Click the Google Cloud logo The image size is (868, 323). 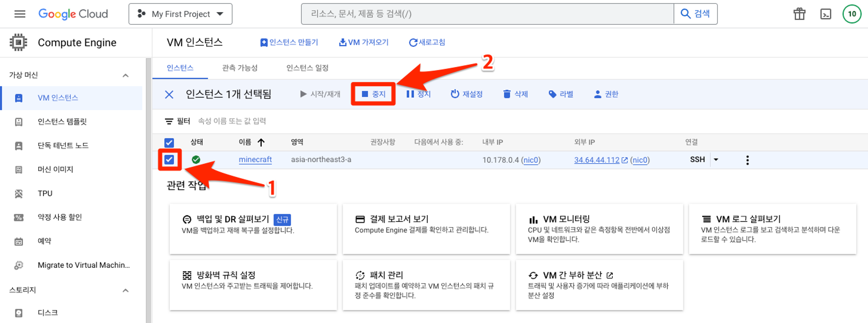[x=73, y=14]
